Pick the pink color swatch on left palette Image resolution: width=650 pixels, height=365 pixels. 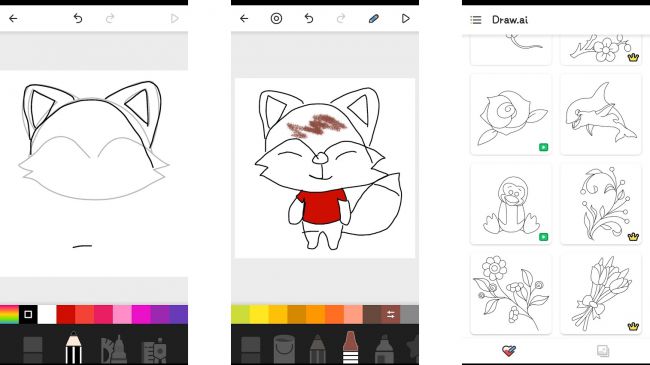(x=122, y=314)
